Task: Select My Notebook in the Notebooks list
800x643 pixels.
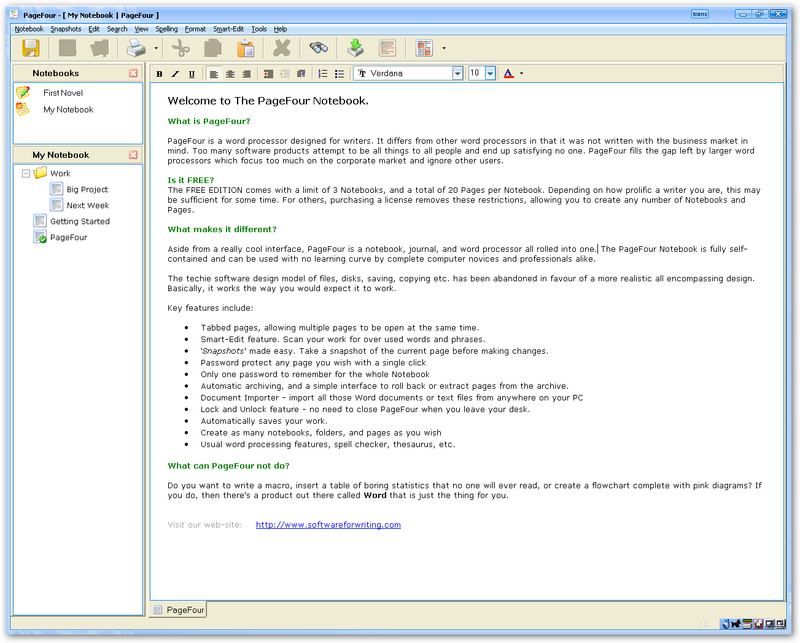Action: [x=68, y=110]
